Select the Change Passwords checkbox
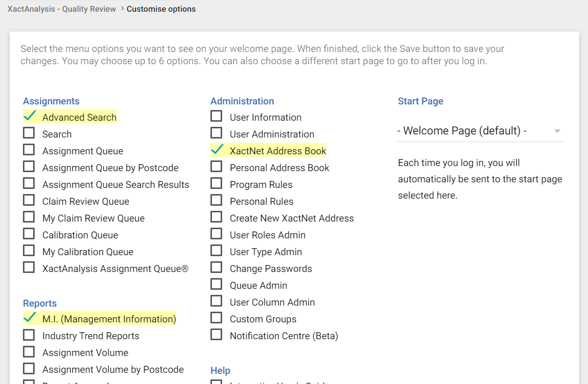The image size is (588, 384). (x=217, y=268)
